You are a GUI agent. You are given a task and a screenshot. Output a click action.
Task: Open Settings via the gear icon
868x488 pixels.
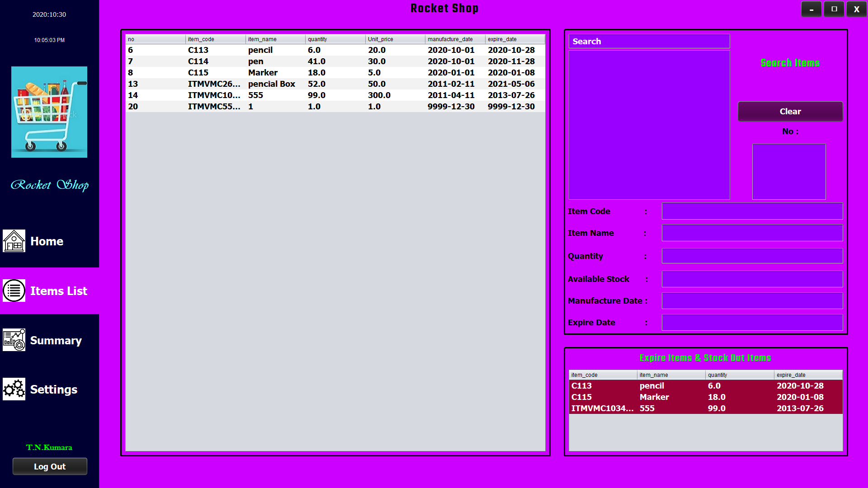(x=14, y=389)
